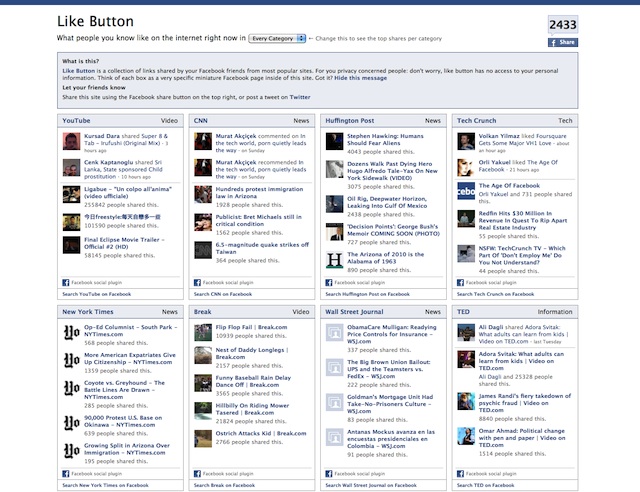Open Search New York Times on Facebook

point(105,485)
